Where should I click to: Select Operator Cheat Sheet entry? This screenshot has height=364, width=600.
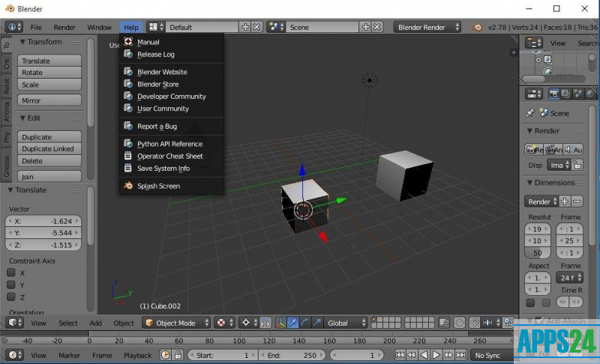click(x=172, y=156)
